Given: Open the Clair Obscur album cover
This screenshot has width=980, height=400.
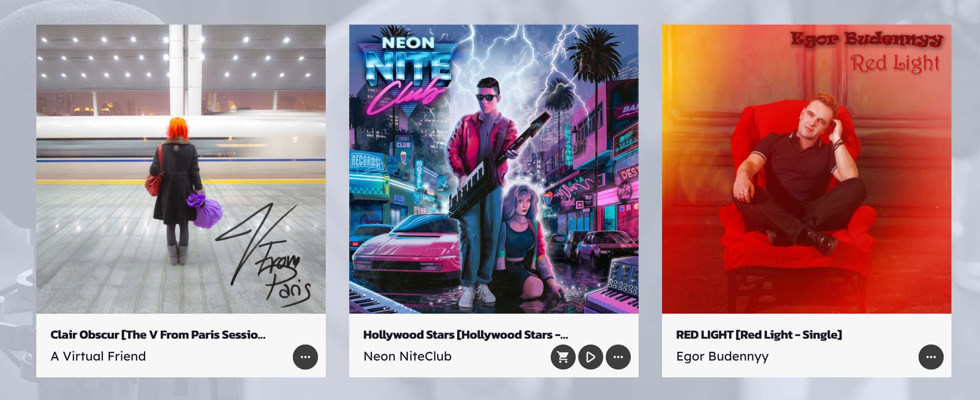Looking at the screenshot, I should click(x=181, y=169).
